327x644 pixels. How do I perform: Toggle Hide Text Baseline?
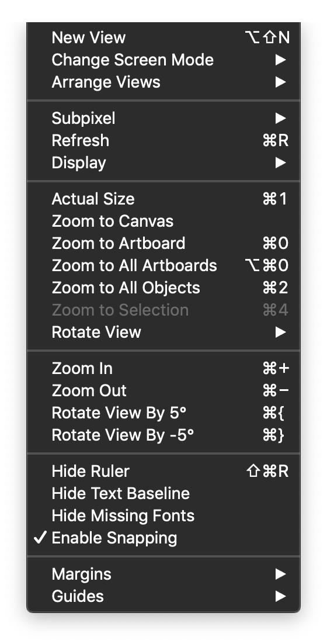point(163,493)
